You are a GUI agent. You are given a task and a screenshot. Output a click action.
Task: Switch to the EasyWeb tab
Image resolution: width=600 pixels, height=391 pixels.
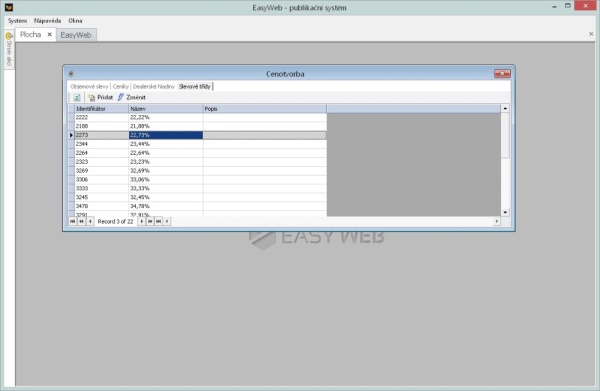[x=76, y=35]
